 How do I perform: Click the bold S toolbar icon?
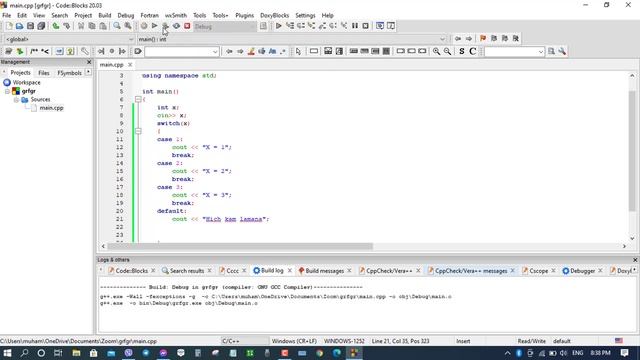[x=462, y=51]
